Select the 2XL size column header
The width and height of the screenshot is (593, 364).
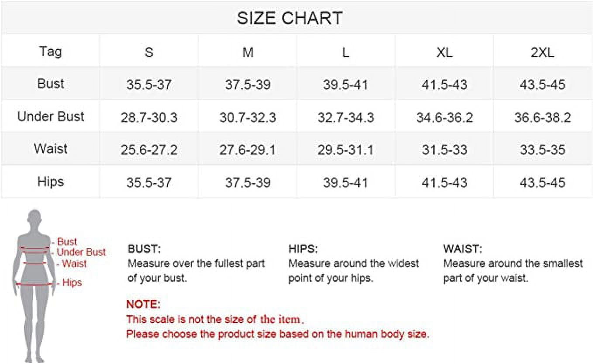click(542, 52)
